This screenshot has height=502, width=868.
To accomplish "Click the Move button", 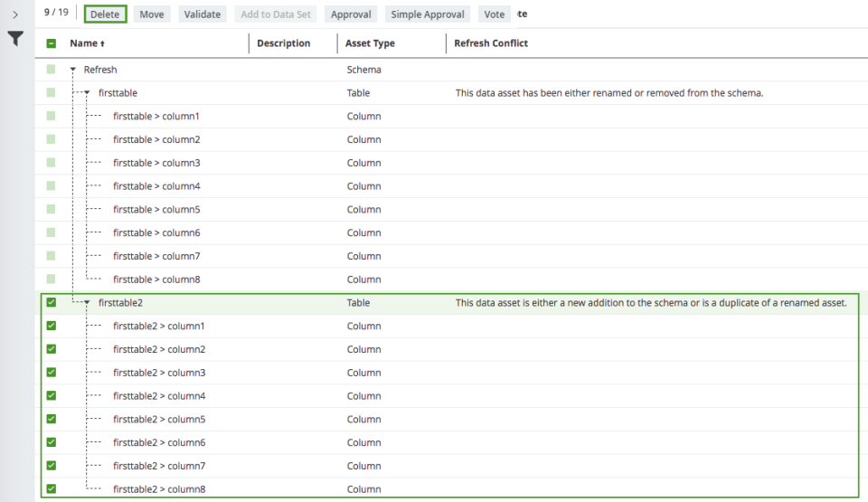I will click(151, 14).
